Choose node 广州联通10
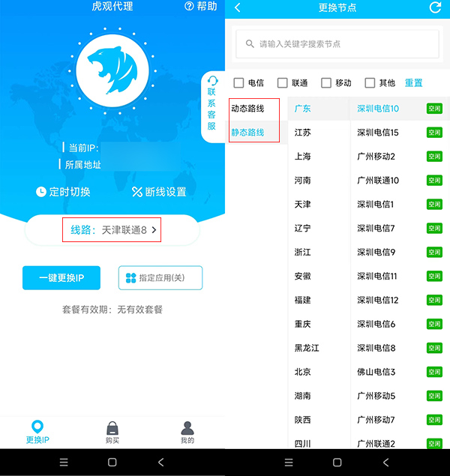Screen dimensions: 450x476 click(378, 181)
